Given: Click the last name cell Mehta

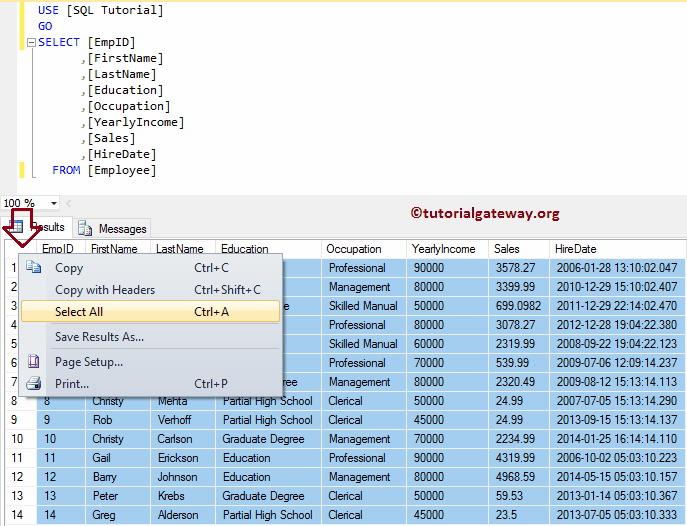Looking at the screenshot, I should pyautogui.click(x=183, y=401).
